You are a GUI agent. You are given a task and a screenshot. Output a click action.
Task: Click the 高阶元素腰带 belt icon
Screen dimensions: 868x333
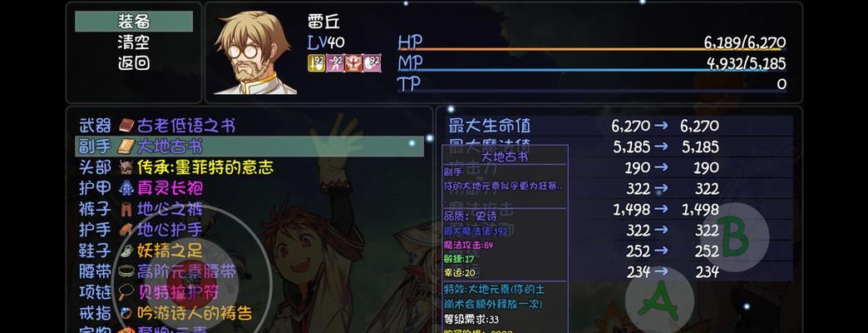pos(126,271)
